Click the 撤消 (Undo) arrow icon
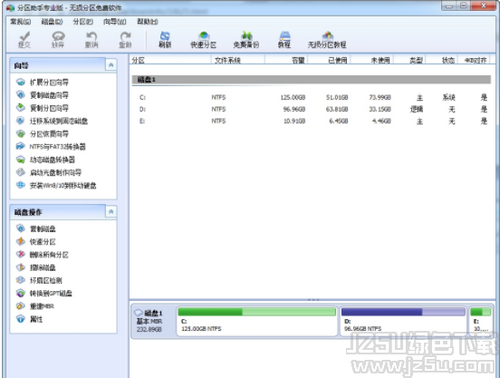Screen dimensions: 500x378 tap(91, 39)
